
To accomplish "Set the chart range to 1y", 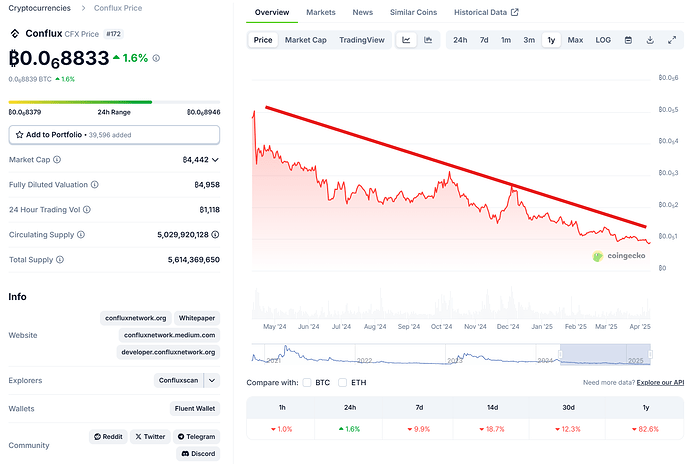I will 551,40.
